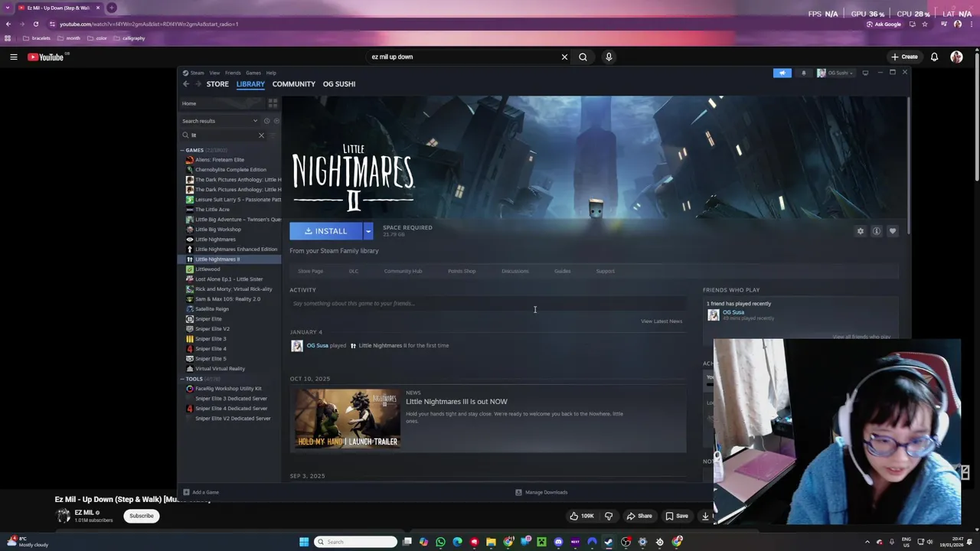
Task: Click View Latest News
Action: click(x=661, y=321)
